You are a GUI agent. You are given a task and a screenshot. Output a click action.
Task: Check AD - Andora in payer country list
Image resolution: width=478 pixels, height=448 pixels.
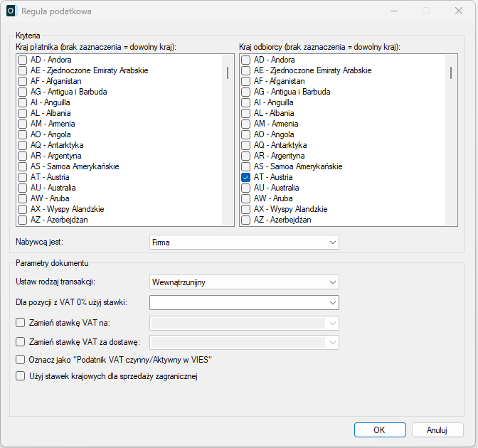[x=23, y=60]
